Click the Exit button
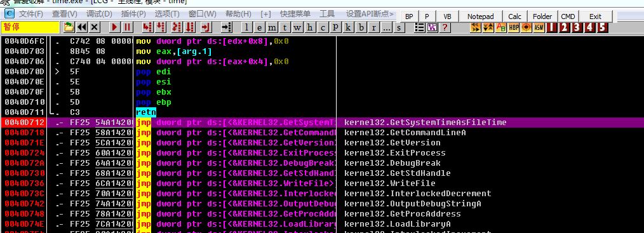Image resolution: width=644 pixels, height=233 pixels. (x=595, y=17)
